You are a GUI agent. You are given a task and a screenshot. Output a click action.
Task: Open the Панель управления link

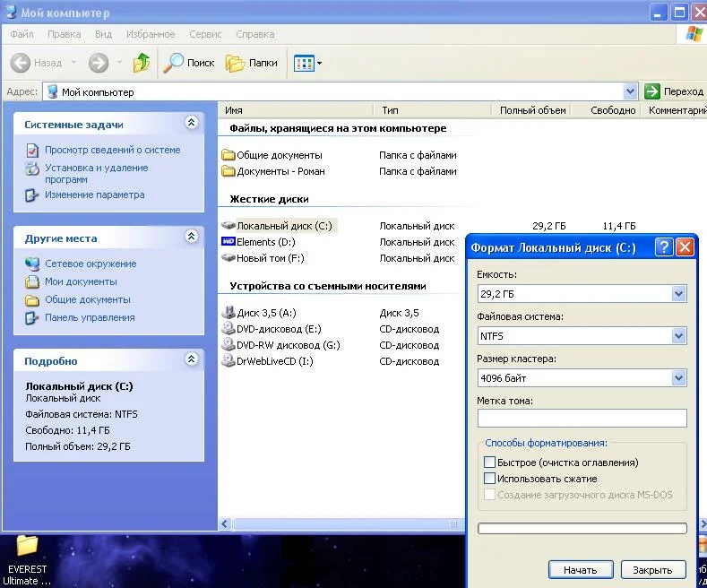coord(90,317)
